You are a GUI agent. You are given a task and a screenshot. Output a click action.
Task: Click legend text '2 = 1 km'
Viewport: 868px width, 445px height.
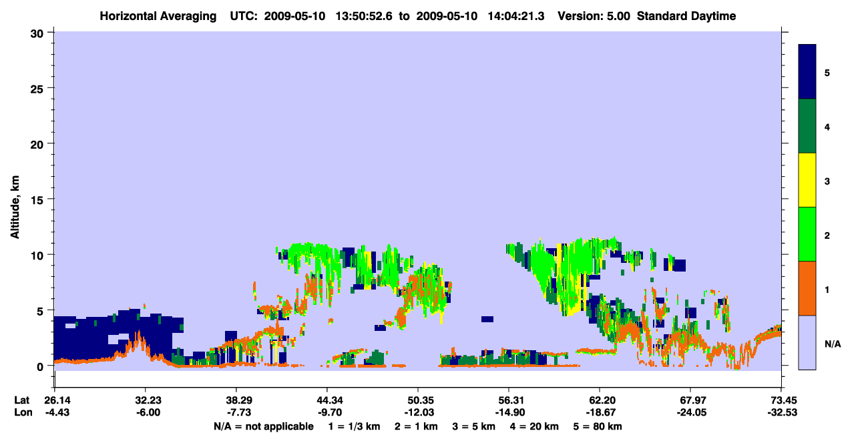417,426
